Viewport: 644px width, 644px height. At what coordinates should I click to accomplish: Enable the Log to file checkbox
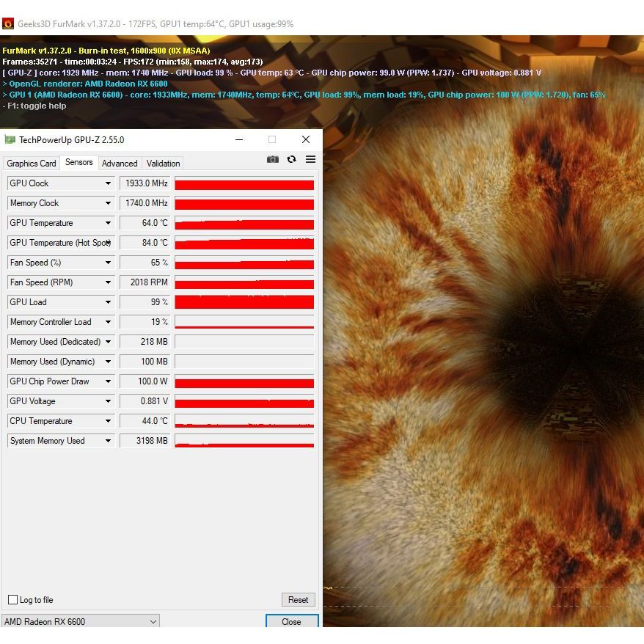[12, 600]
